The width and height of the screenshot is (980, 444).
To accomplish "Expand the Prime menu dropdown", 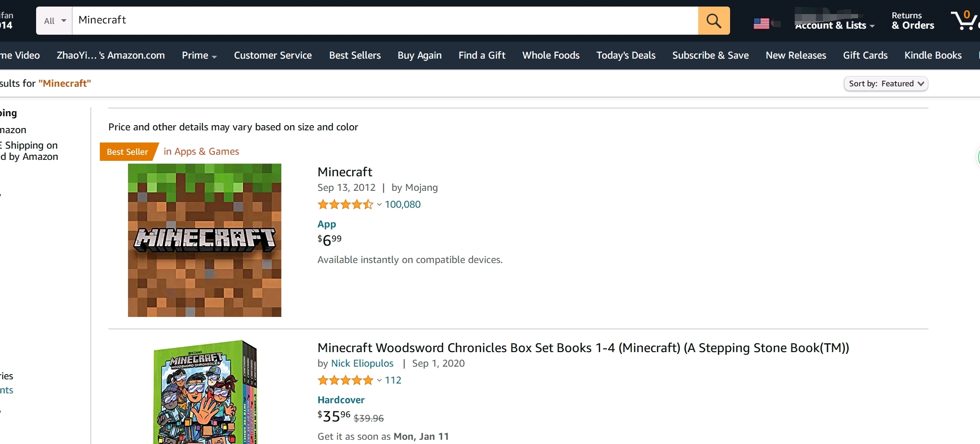I will click(199, 55).
